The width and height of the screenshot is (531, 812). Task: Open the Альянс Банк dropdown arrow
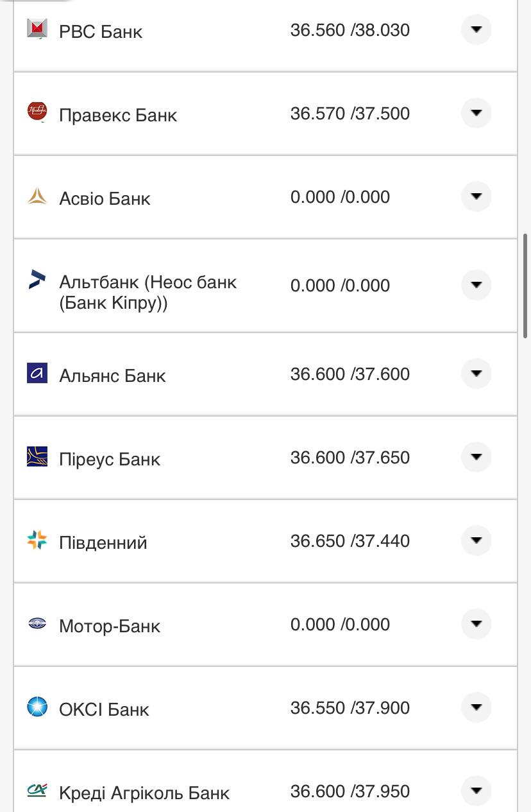476,374
